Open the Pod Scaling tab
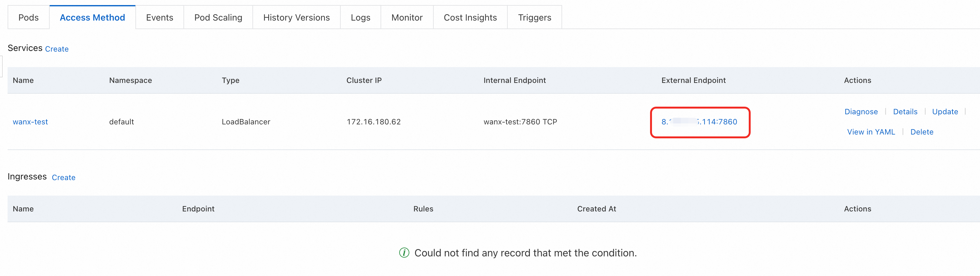 coord(218,17)
